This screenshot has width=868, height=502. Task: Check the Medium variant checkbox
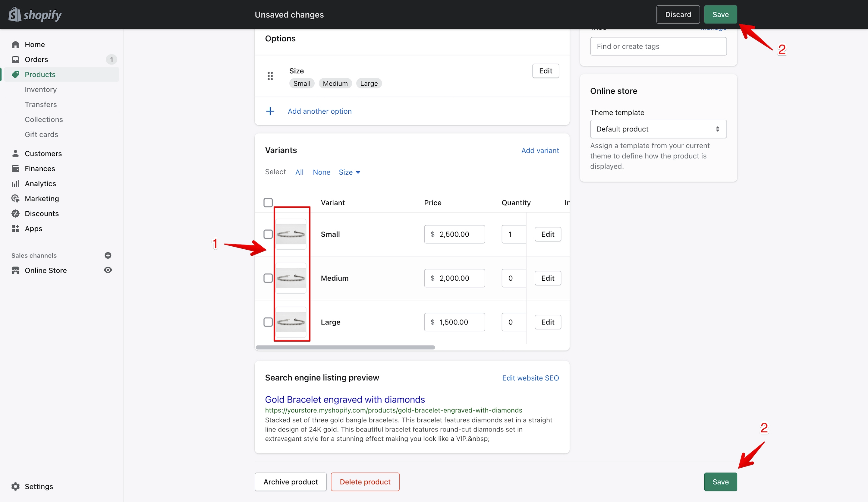pyautogui.click(x=268, y=278)
